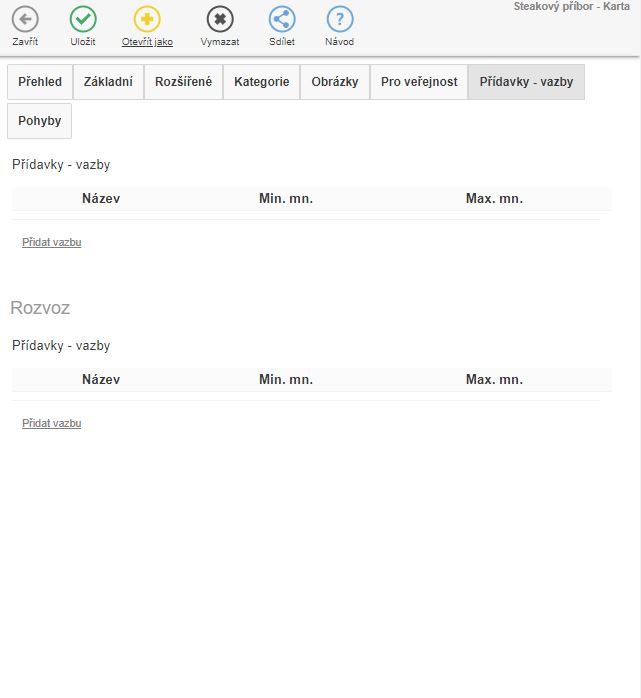Switch to the Přehled tab

pyautogui.click(x=40, y=82)
